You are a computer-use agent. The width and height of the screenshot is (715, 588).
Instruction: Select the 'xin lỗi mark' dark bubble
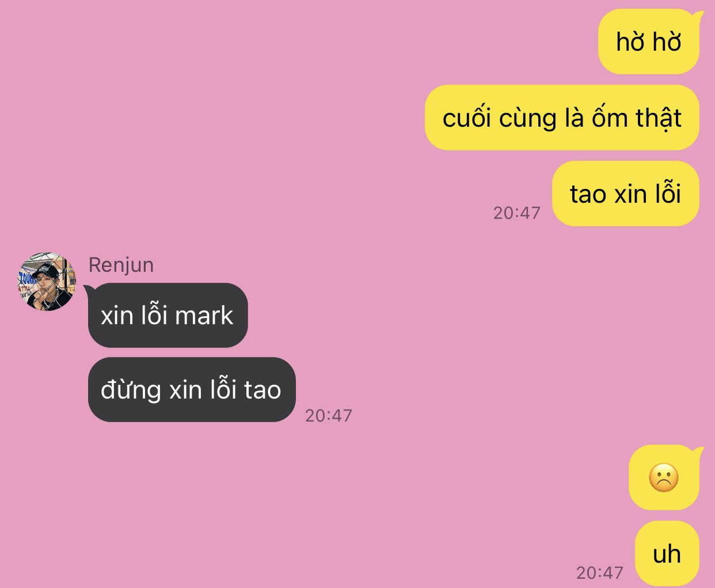click(x=167, y=315)
